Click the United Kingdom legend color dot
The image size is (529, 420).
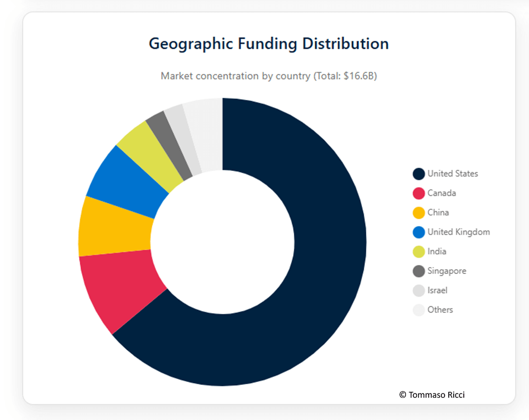(419, 232)
